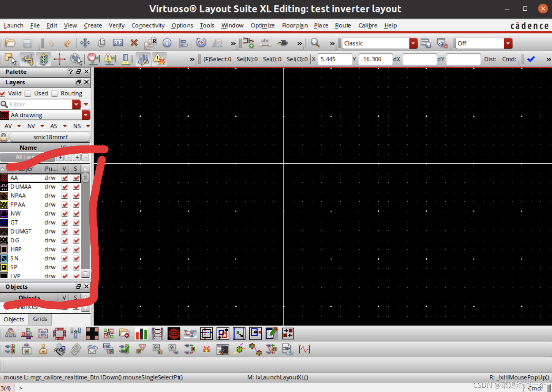Screen dimensions: 552x392
Task: Expand hidden toolbar items next to zoom icon
Action: [332, 43]
